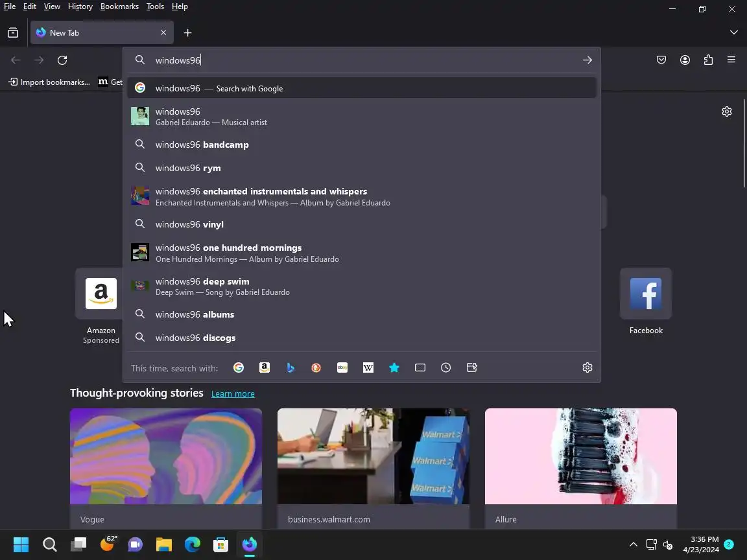
Task: Open the Windows Start menu
Action: coord(21,544)
